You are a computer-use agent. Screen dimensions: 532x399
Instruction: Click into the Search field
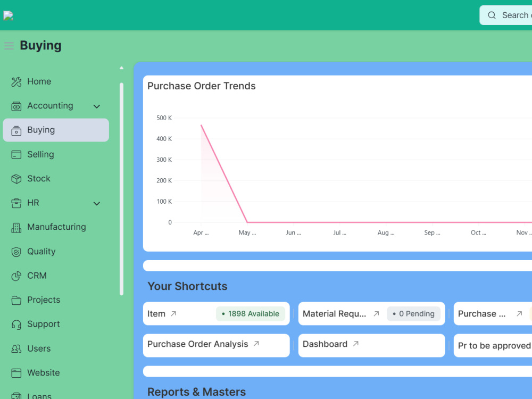tap(505, 15)
